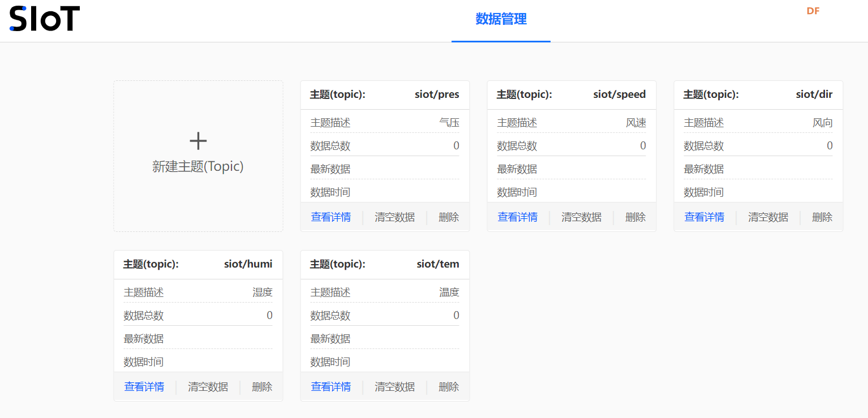Select the siot/speed topic name
The height and width of the screenshot is (418, 868).
[620, 94]
